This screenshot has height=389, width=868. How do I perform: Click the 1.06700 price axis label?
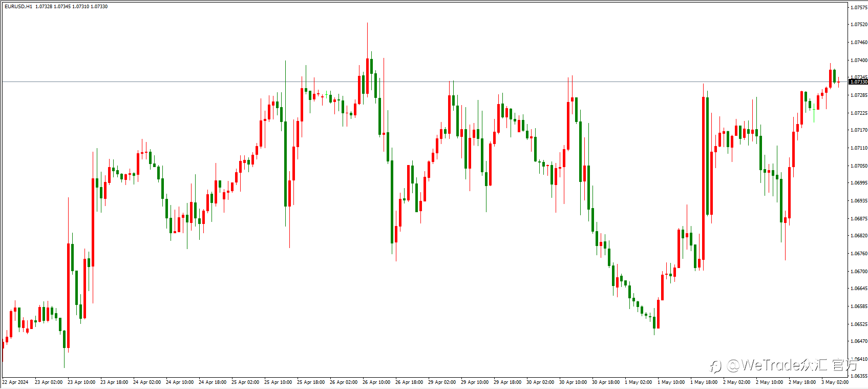[859, 272]
